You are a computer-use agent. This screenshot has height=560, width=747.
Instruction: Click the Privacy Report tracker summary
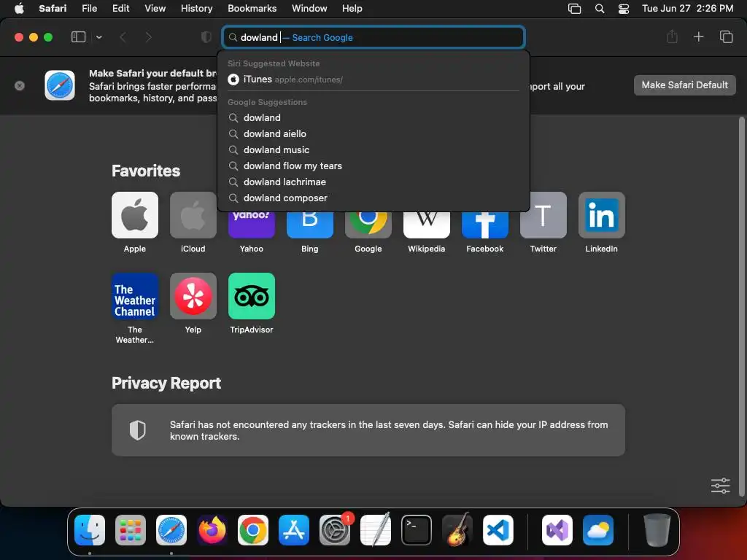pos(368,430)
